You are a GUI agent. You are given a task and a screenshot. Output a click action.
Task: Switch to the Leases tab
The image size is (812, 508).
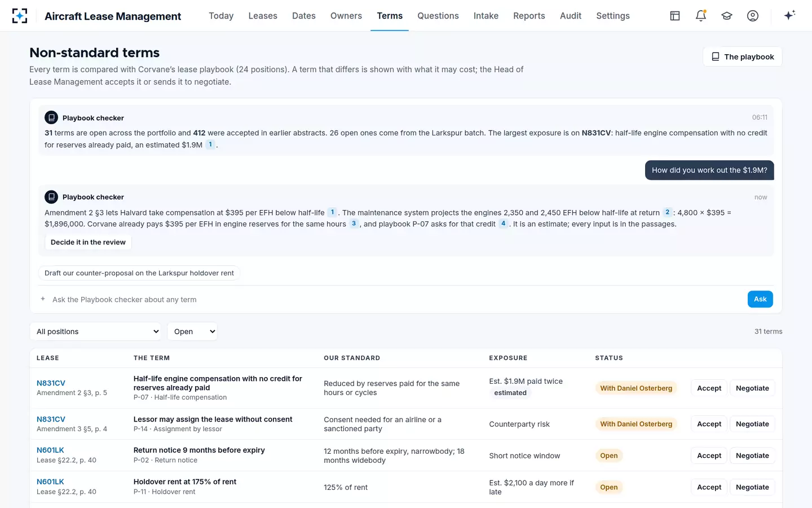pos(263,16)
